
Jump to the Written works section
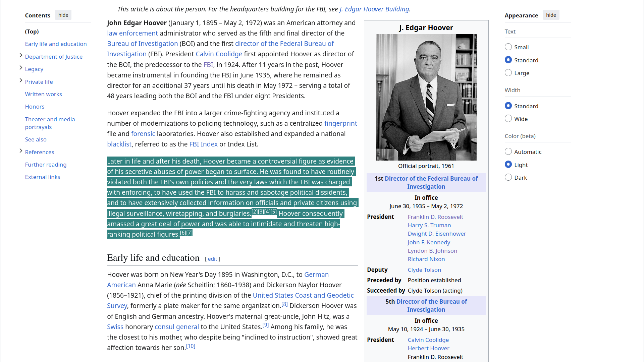[43, 94]
